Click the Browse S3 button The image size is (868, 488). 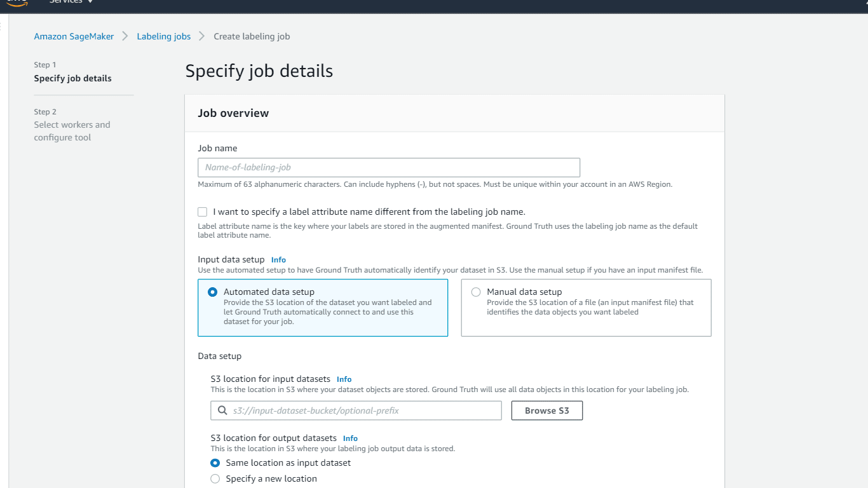point(546,410)
